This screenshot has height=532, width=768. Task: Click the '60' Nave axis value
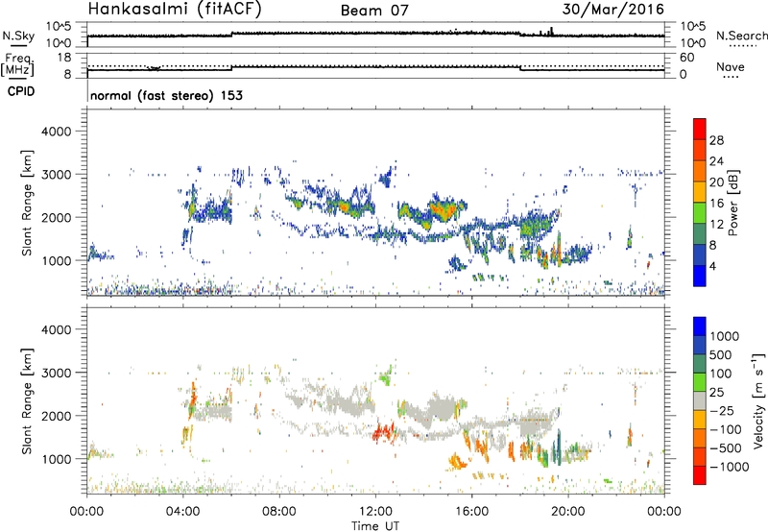point(686,58)
